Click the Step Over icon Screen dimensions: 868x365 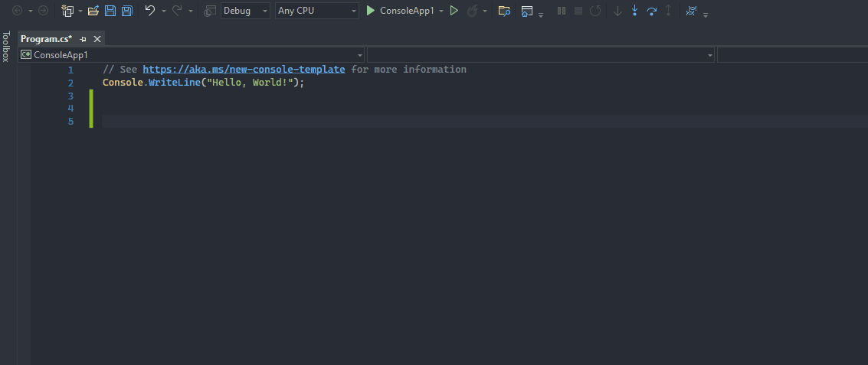651,11
